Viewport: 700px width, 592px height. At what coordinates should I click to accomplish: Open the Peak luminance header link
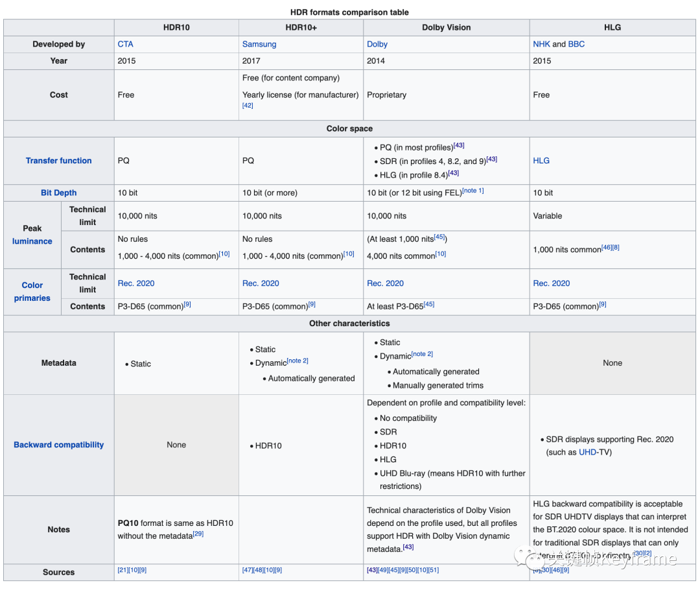[x=32, y=241]
